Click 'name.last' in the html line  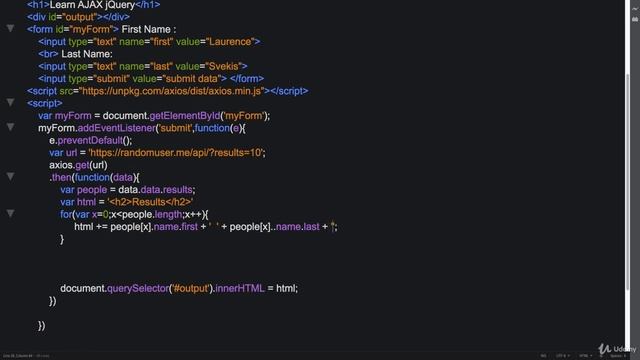[298, 227]
